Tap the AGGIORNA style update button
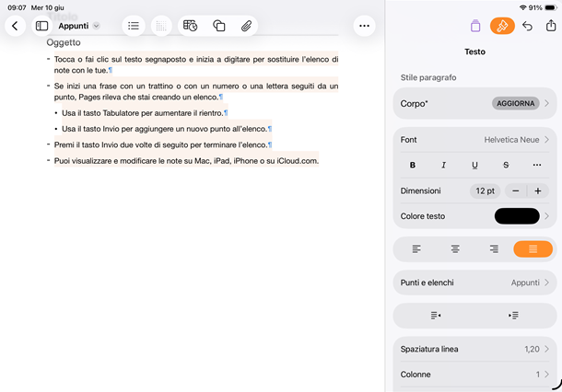This screenshot has width=562, height=392. tap(515, 103)
